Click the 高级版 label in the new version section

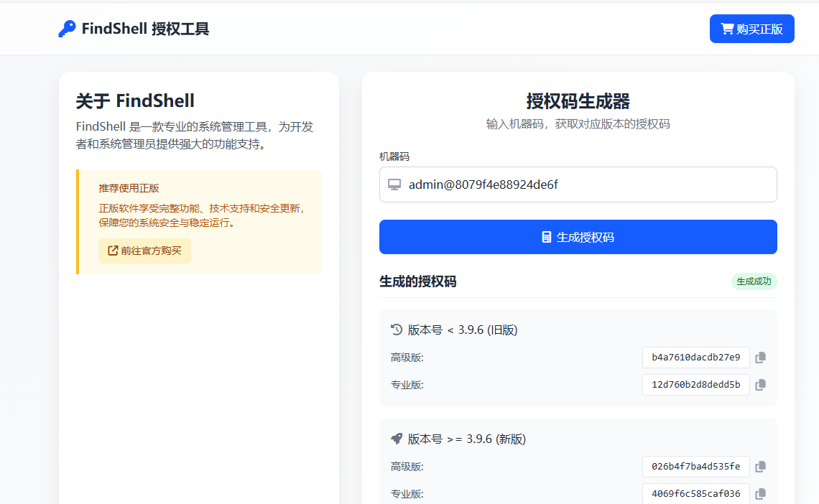(x=407, y=467)
